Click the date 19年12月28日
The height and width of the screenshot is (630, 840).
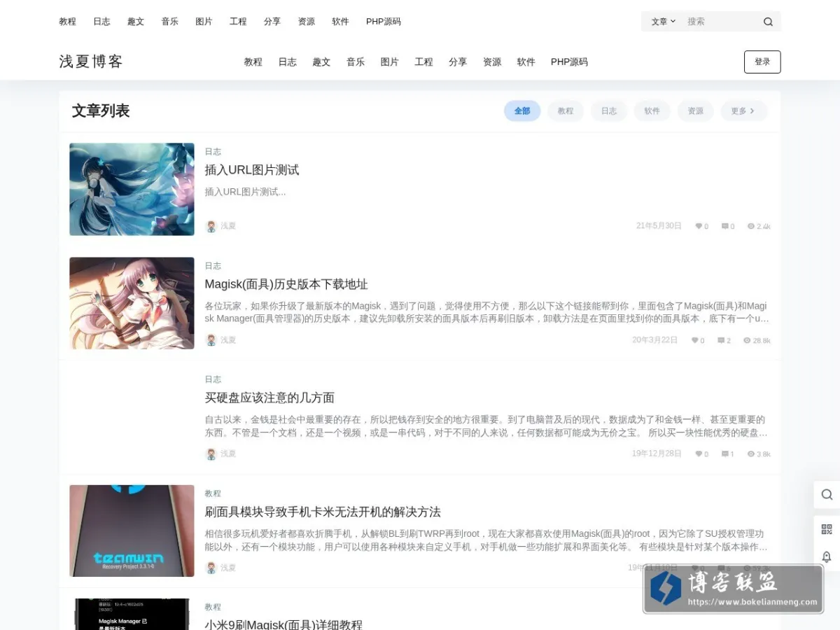(x=657, y=453)
